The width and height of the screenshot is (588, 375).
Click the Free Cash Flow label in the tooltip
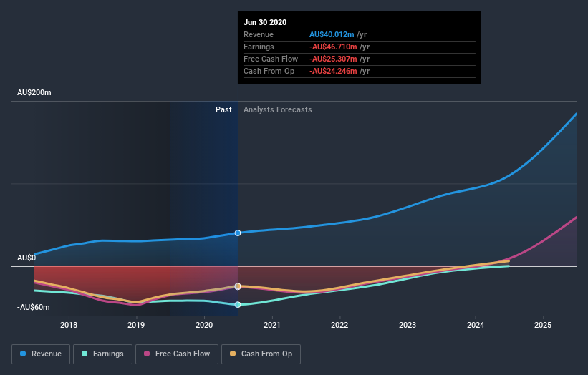click(x=271, y=59)
